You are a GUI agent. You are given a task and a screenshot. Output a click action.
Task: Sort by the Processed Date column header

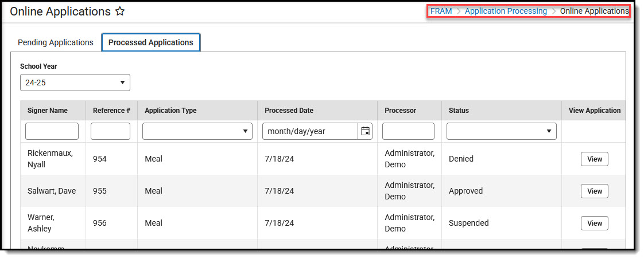[289, 111]
